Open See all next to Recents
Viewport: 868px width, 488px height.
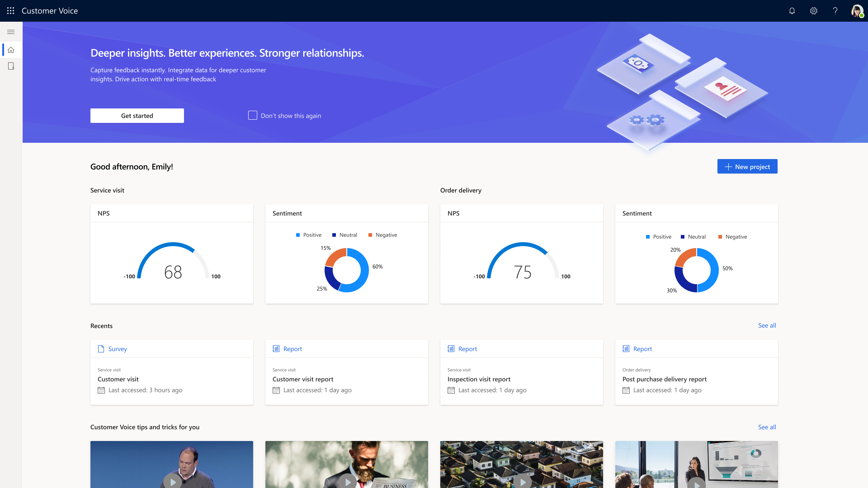tap(767, 325)
